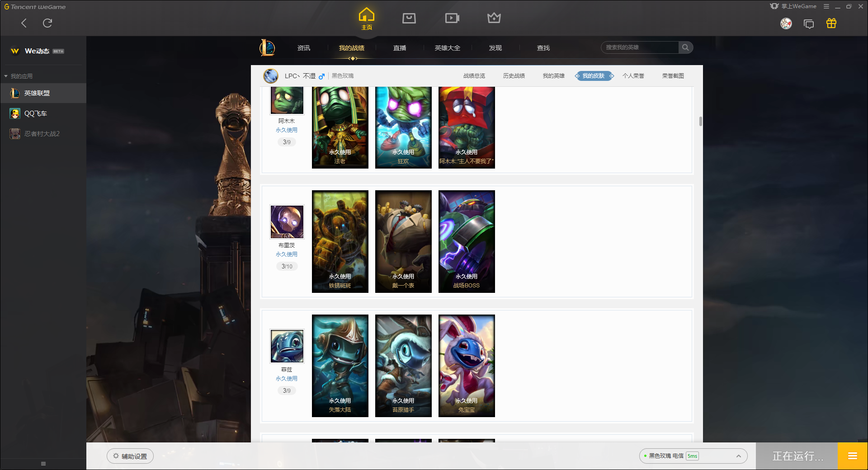Click the 掌上WeGame mobile link
The width and height of the screenshot is (868, 470).
793,6
